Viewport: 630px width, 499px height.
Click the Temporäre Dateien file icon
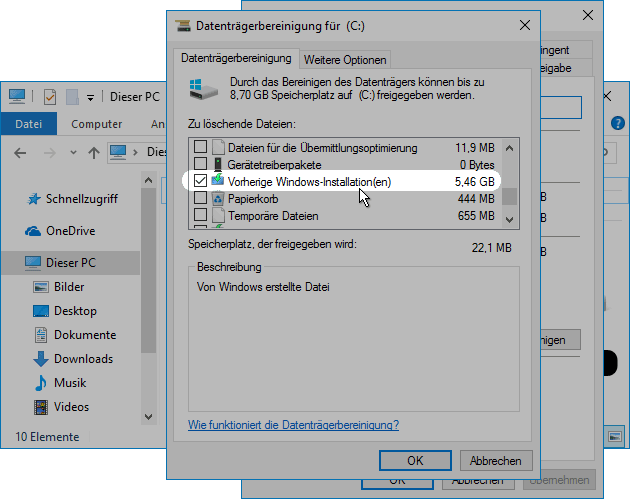click(218, 215)
